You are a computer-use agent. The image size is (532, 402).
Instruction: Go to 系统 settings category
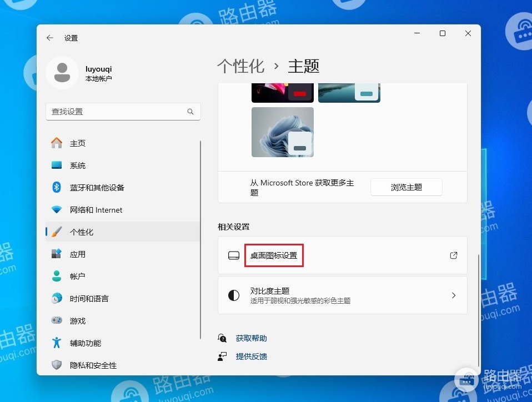(x=123, y=165)
